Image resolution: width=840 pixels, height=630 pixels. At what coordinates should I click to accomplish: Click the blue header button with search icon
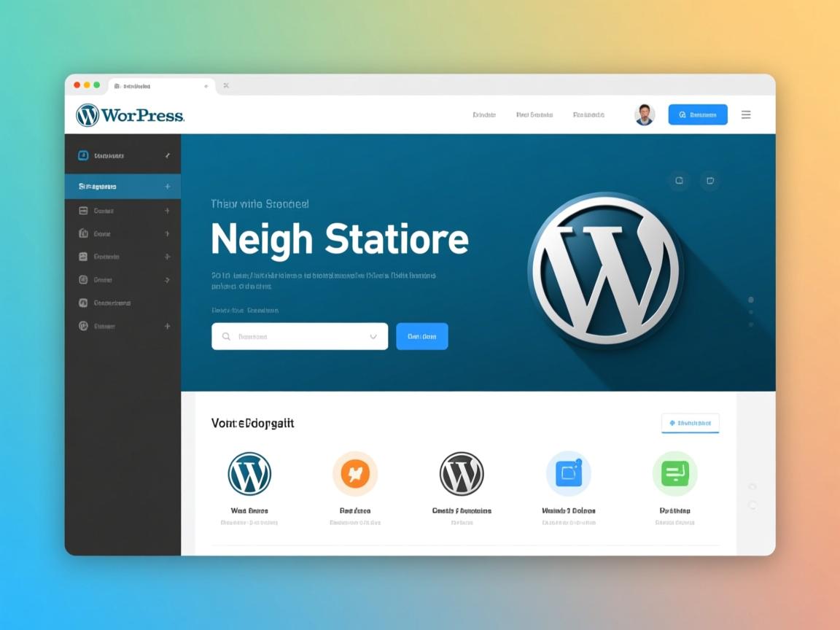tap(698, 114)
